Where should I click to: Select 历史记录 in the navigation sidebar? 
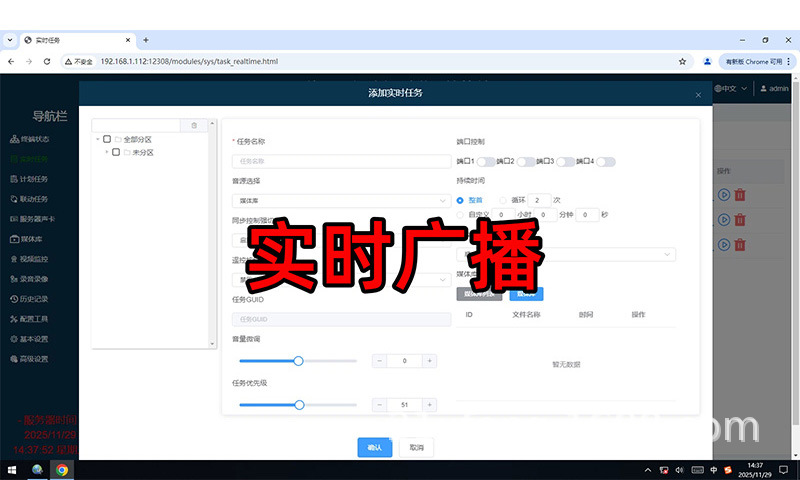click(x=30, y=299)
